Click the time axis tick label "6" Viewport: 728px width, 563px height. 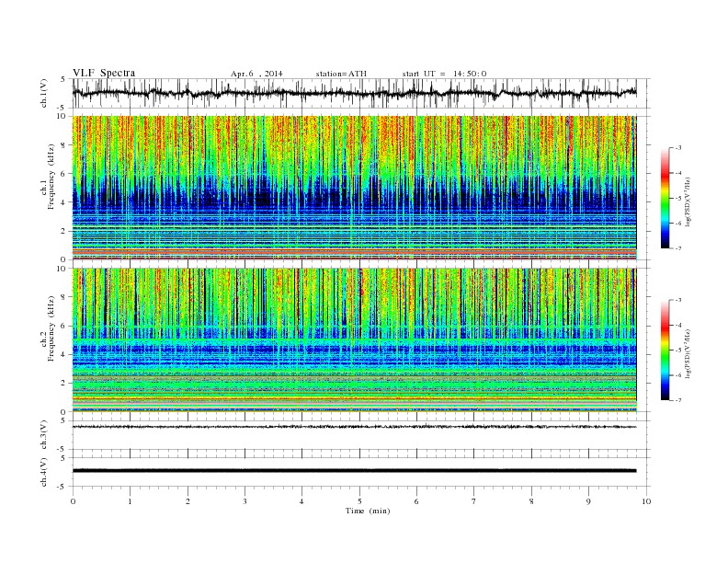point(416,501)
